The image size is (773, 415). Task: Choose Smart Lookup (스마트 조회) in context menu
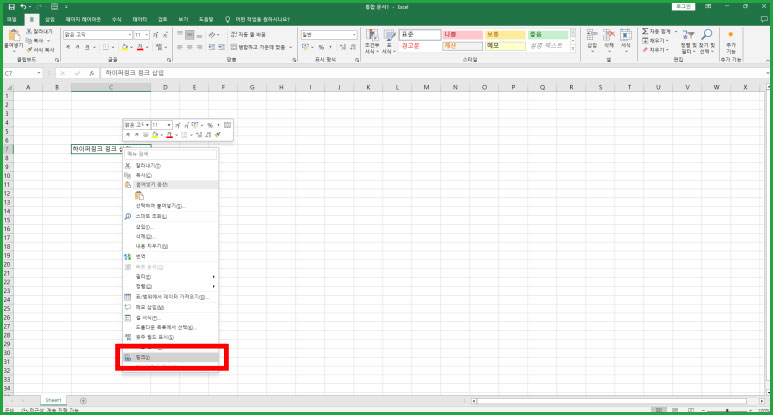(171, 216)
